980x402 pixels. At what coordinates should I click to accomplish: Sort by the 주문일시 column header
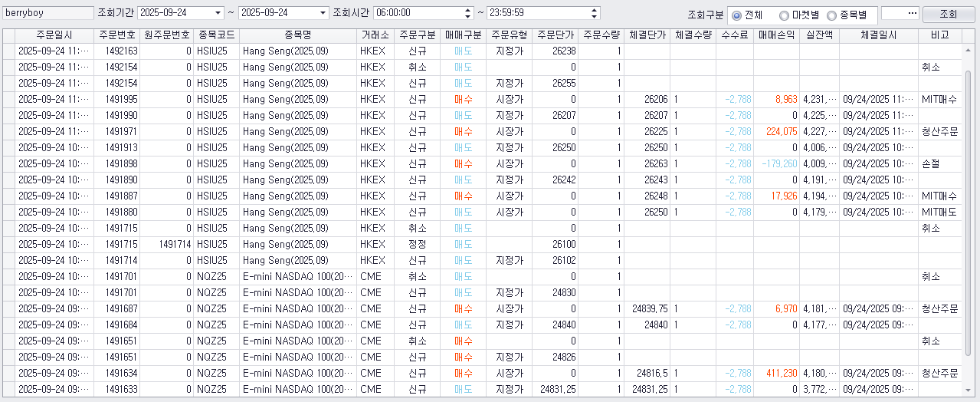click(54, 35)
